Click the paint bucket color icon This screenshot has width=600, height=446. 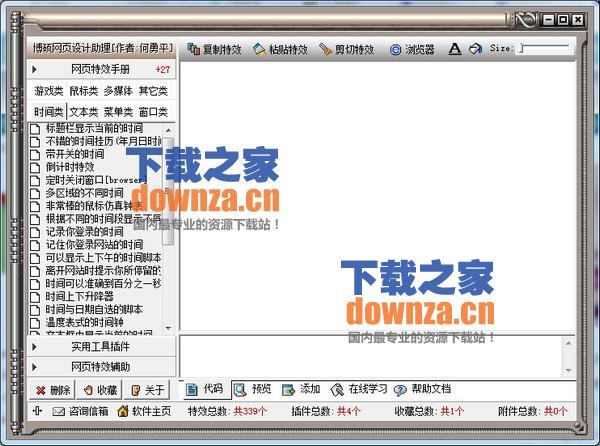(x=475, y=48)
